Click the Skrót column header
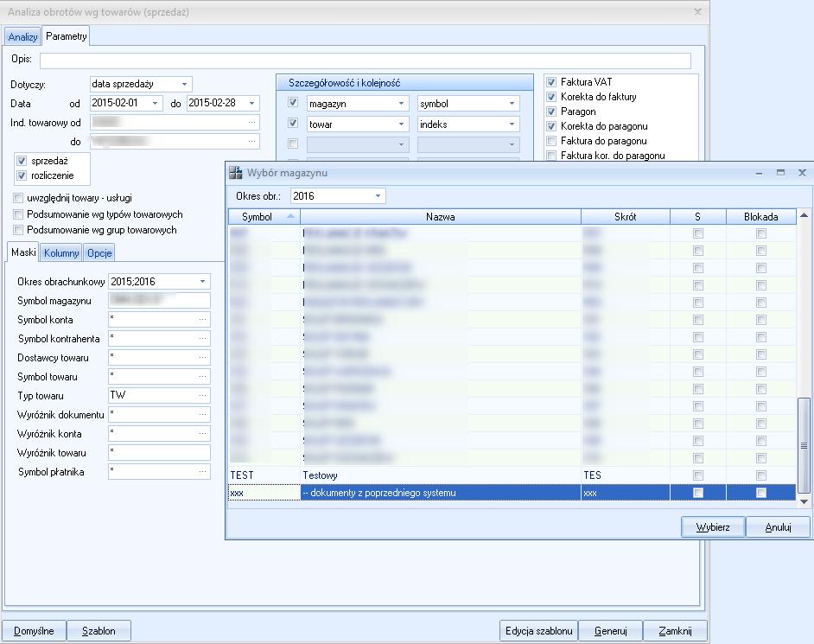The image size is (814, 644). point(625,217)
